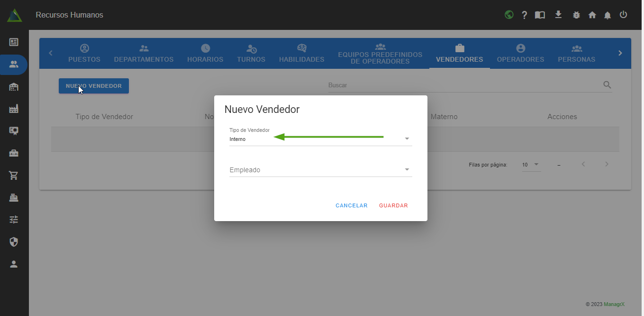The width and height of the screenshot is (644, 316).
Task: Open shopping cart sidebar icon
Action: pyautogui.click(x=14, y=176)
